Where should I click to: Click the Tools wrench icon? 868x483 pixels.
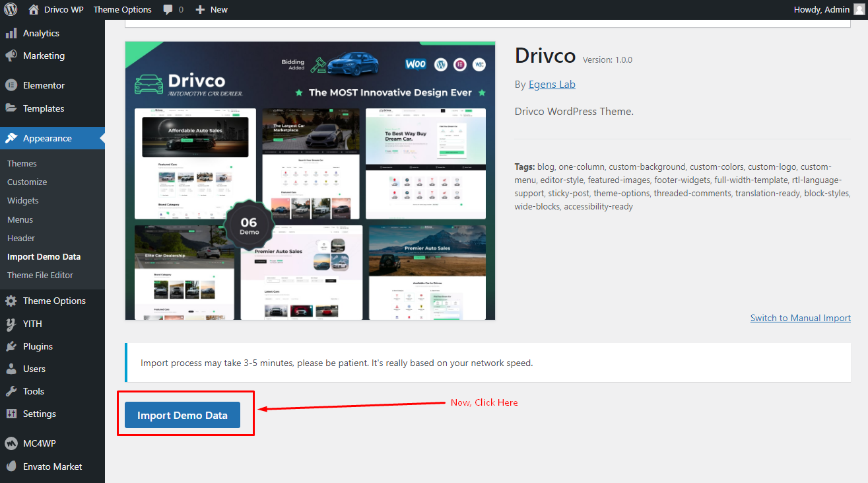pyautogui.click(x=11, y=391)
